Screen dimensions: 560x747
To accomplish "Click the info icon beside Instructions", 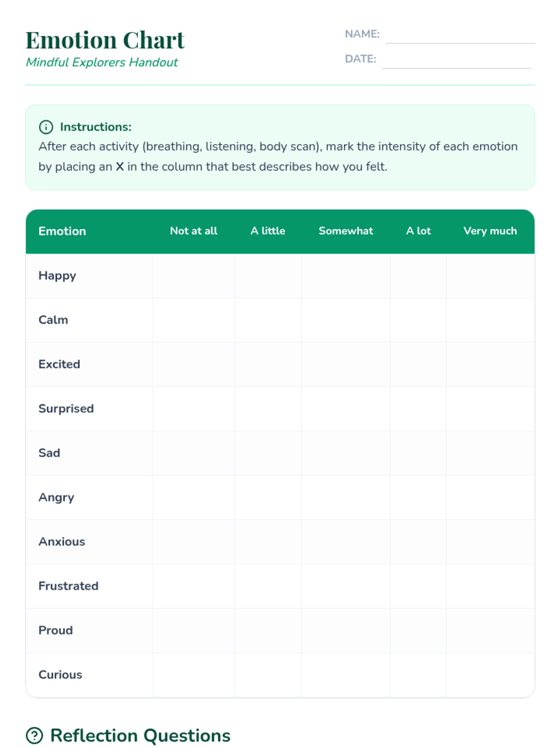I will tap(46, 127).
